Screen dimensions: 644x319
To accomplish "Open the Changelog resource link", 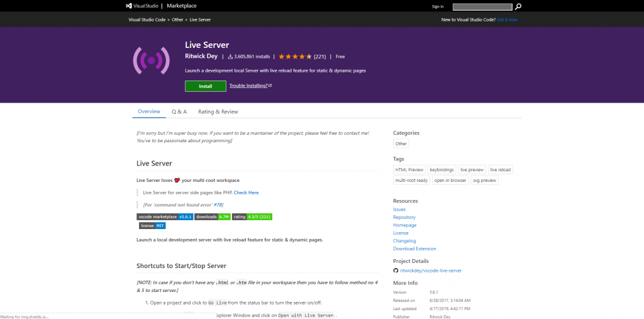I will (x=404, y=241).
